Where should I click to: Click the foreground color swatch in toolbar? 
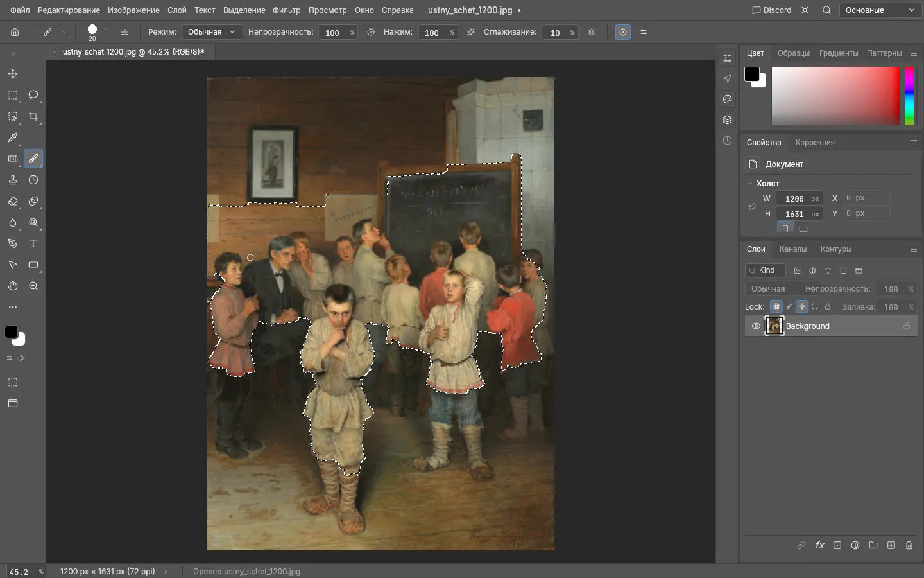(x=11, y=331)
